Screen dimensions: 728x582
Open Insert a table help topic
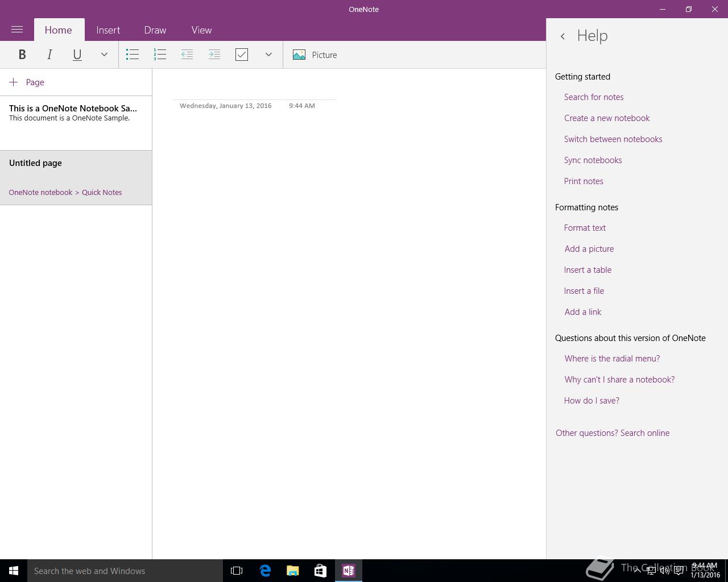pos(588,270)
